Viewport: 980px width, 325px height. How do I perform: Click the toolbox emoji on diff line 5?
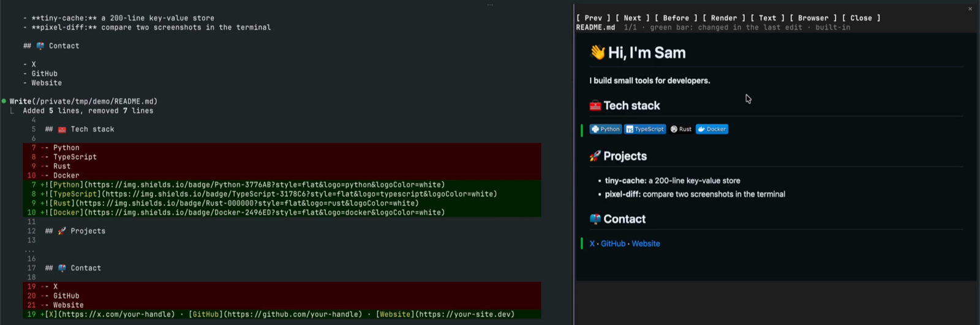[x=62, y=129]
